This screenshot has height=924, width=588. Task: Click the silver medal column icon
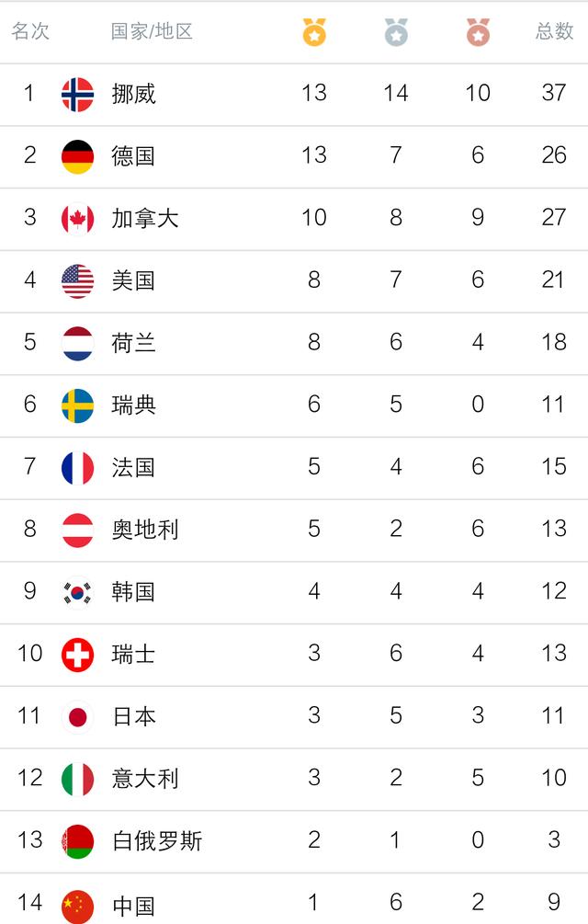click(396, 33)
